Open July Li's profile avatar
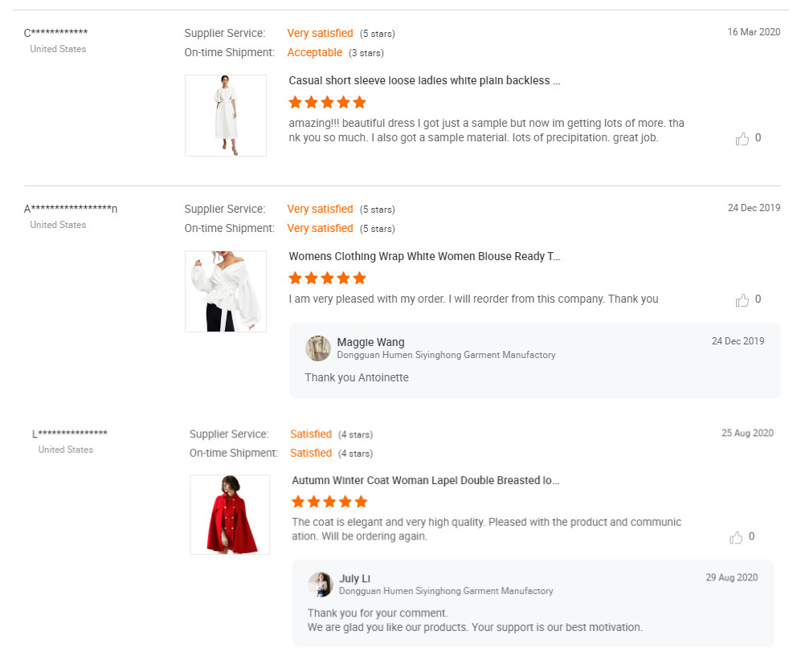Screen dimensions: 797x672 pos(321,584)
